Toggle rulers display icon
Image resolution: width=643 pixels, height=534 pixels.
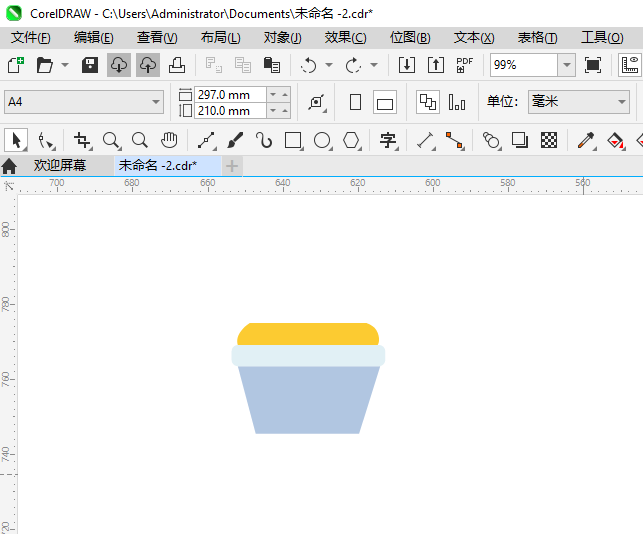[x=629, y=65]
